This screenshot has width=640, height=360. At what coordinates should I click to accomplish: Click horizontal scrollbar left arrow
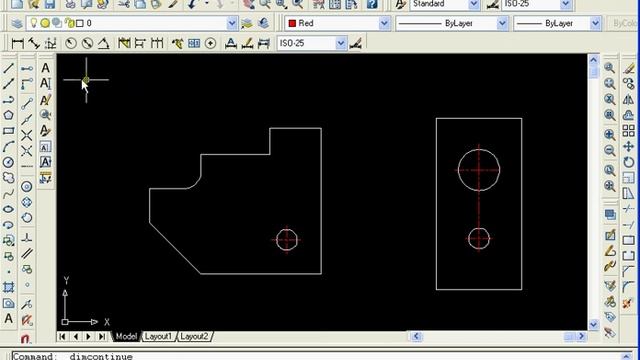pyautogui.click(x=416, y=336)
